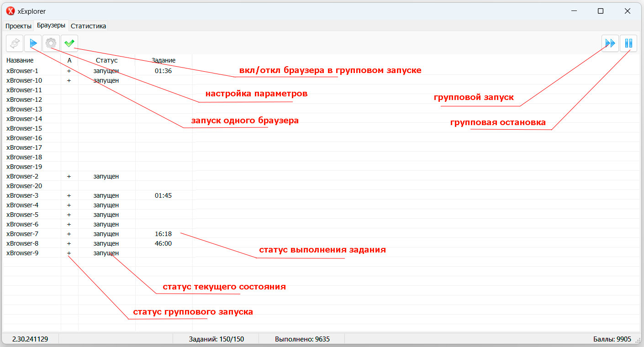Click the запущен status of xBrowser-10

(106, 80)
